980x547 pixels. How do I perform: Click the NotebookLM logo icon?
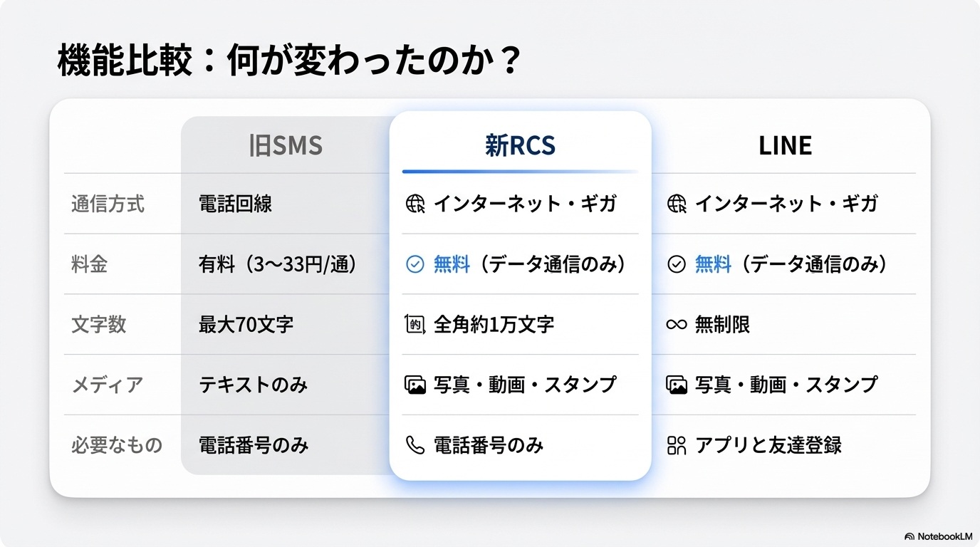(909, 536)
